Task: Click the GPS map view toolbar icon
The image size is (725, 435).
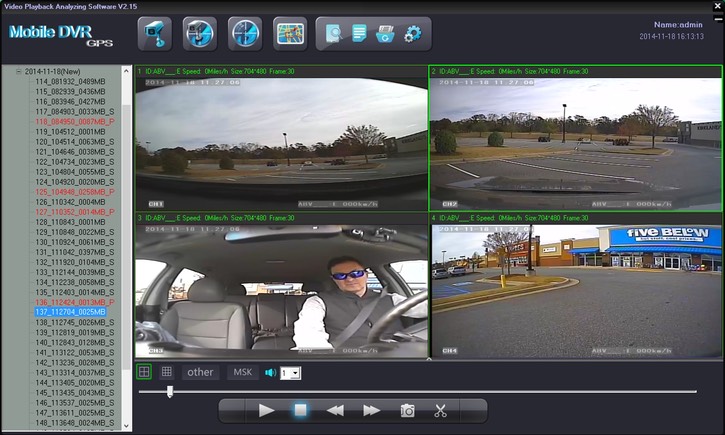Action: tap(291, 34)
